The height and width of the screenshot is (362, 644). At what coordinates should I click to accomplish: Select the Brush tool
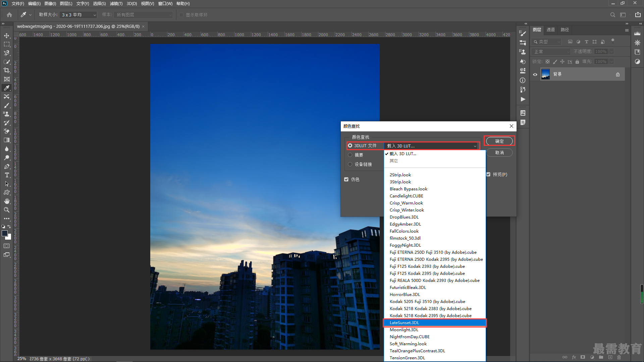click(x=7, y=105)
